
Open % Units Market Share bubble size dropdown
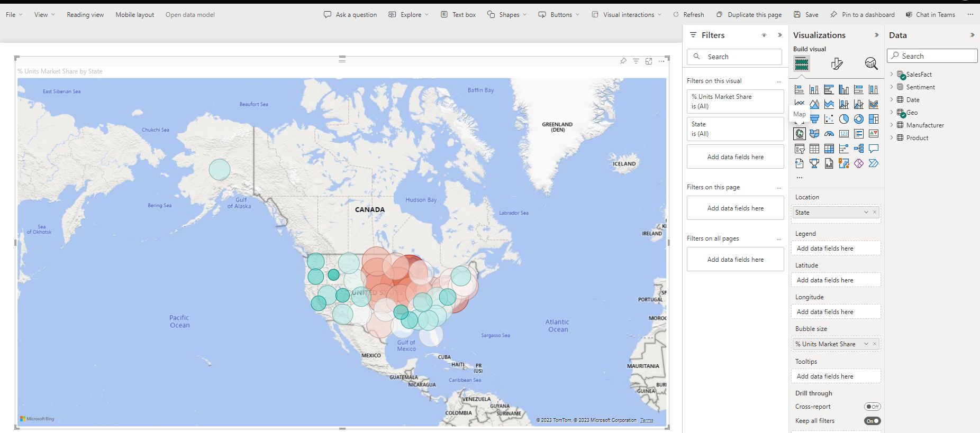(866, 344)
